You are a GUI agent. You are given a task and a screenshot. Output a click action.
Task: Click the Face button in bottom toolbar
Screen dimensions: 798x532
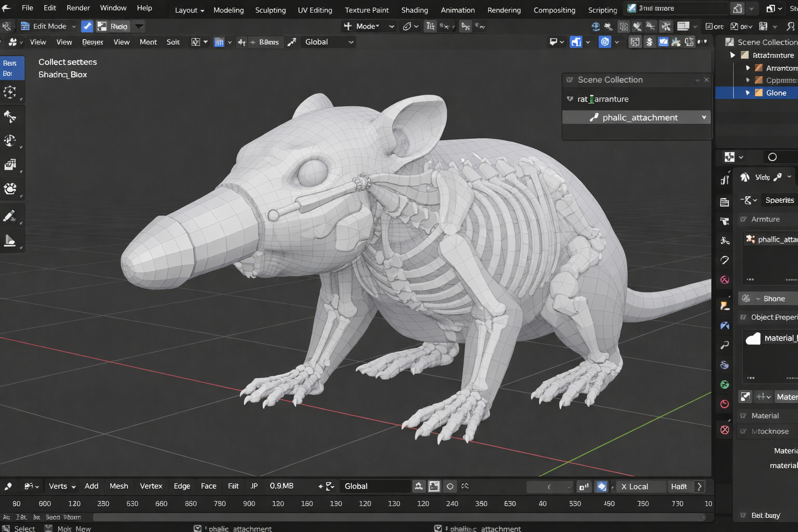click(208, 486)
